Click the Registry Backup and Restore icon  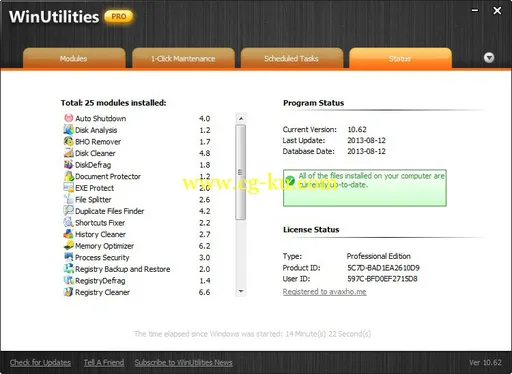tap(69, 269)
